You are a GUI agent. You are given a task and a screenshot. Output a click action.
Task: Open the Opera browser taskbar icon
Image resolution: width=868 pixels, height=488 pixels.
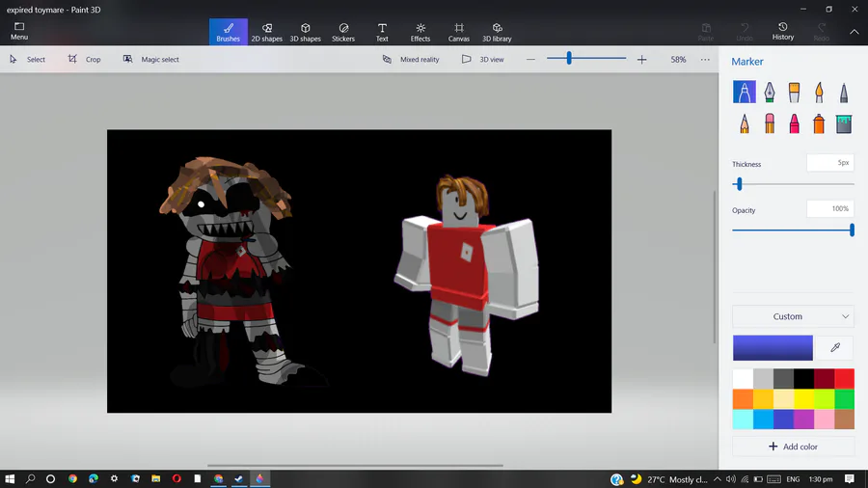click(176, 478)
